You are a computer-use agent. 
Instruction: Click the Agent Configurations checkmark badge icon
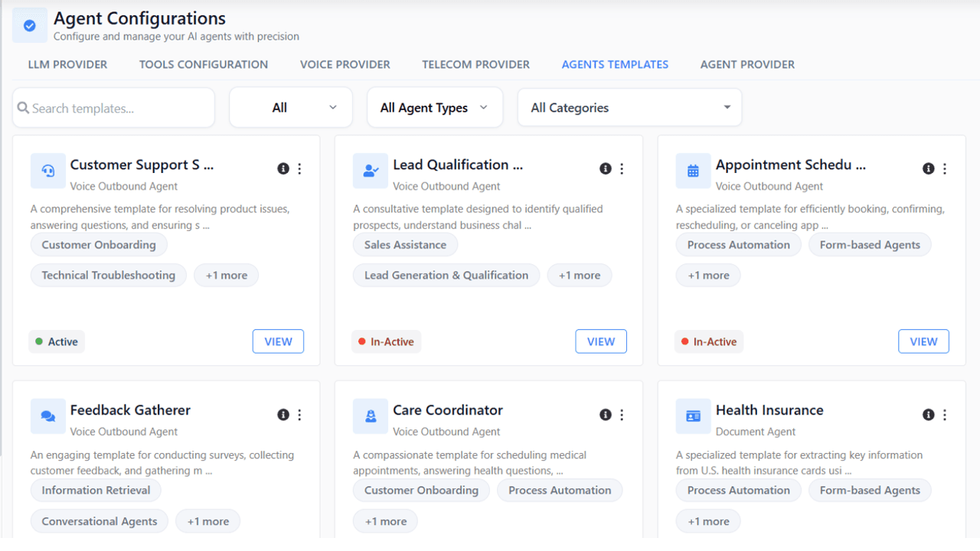(x=29, y=24)
